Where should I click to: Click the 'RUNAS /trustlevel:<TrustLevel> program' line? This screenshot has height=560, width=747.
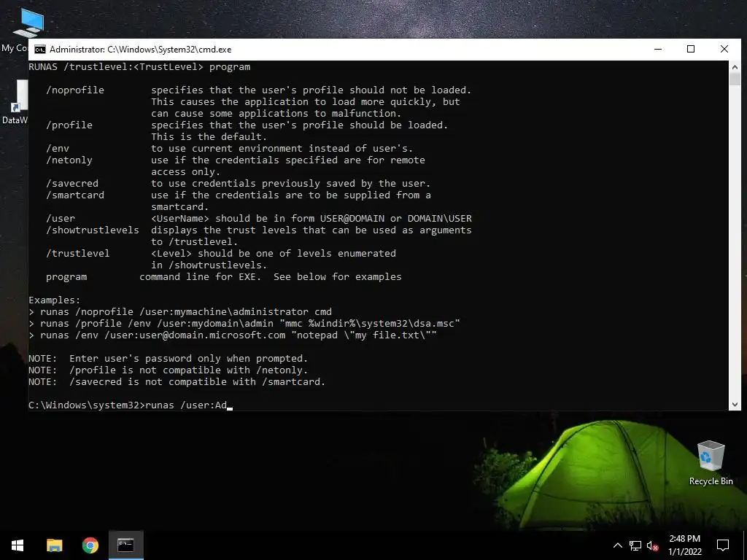coord(139,66)
